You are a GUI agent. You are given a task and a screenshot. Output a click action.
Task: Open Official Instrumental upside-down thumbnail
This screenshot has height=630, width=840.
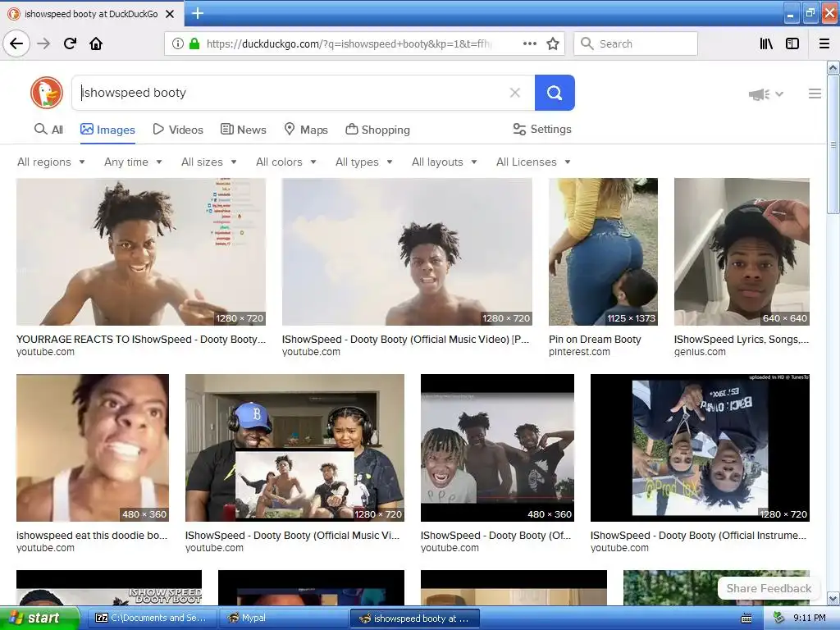[700, 448]
